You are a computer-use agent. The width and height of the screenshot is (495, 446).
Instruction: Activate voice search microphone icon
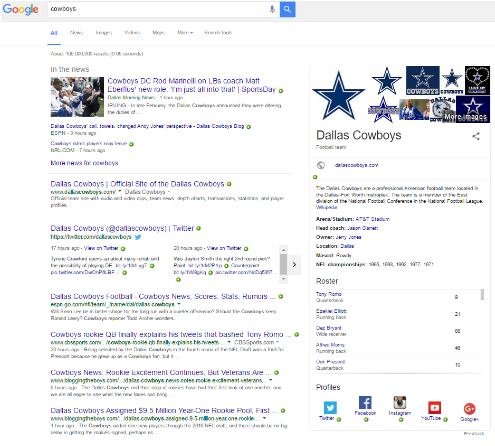coord(272,9)
